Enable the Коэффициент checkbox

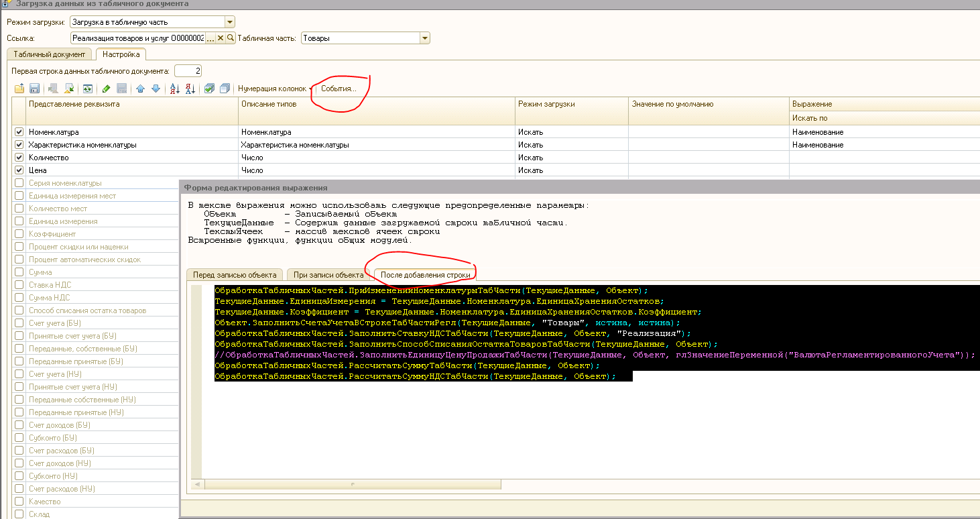pos(19,234)
